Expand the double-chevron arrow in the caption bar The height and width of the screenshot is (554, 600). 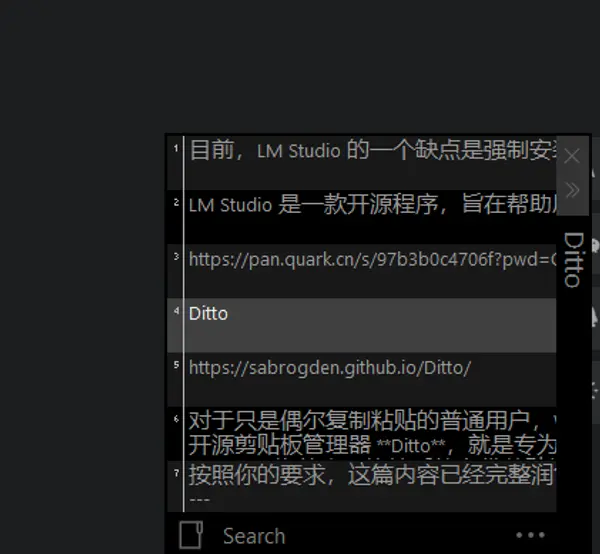pos(572,190)
